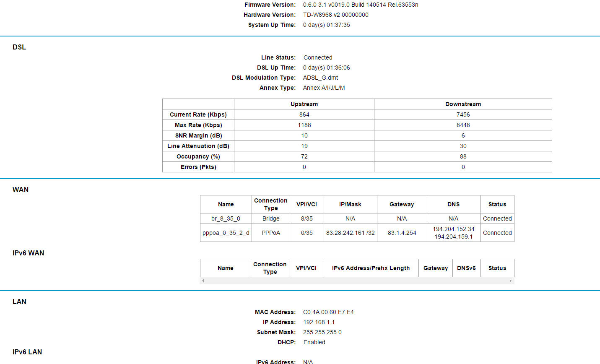Click the WAN gateway address 83.1.4.254

[x=402, y=233]
